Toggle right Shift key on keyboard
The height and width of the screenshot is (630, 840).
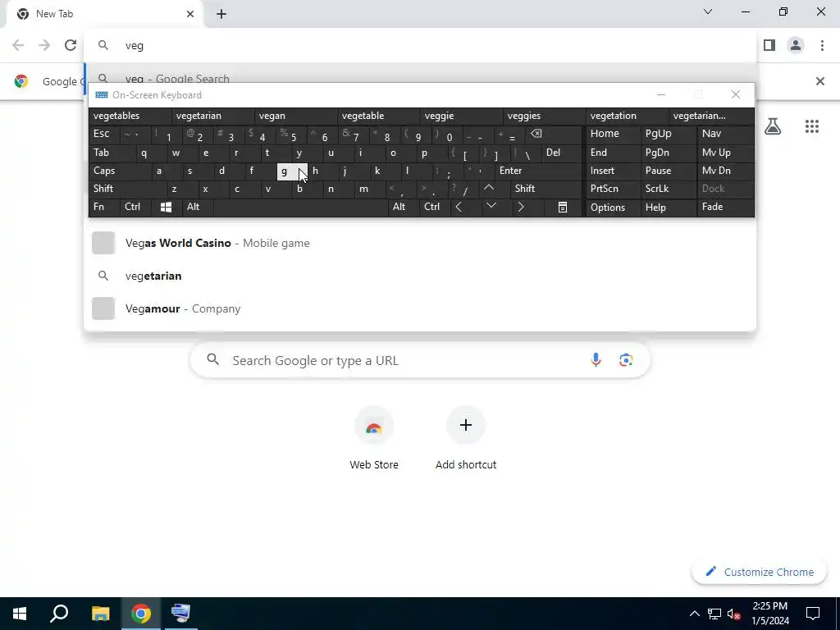pyautogui.click(x=546, y=189)
